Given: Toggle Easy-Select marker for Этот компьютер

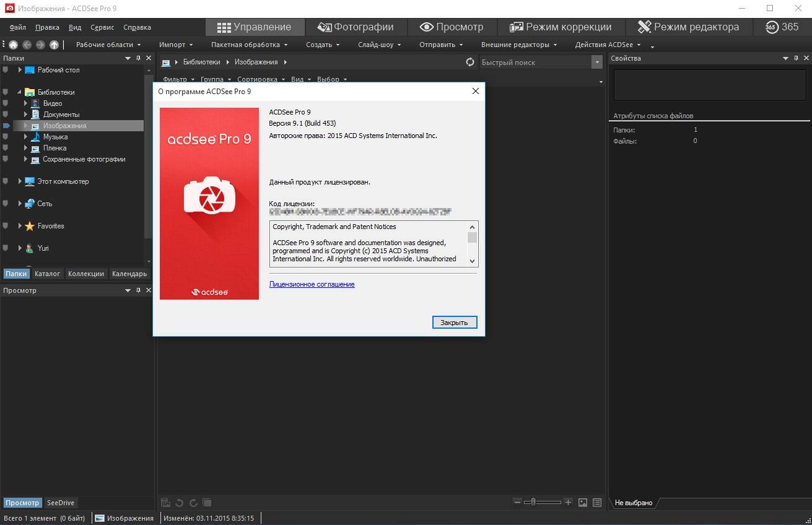Looking at the screenshot, I should click(6, 181).
